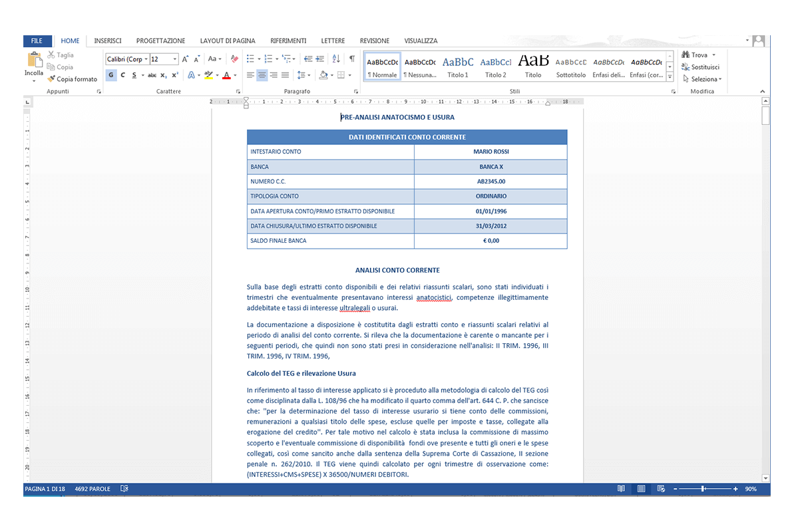Image resolution: width=794 pixels, height=532 pixels.
Task: Click zoom in plus button
Action: pyautogui.click(x=735, y=489)
